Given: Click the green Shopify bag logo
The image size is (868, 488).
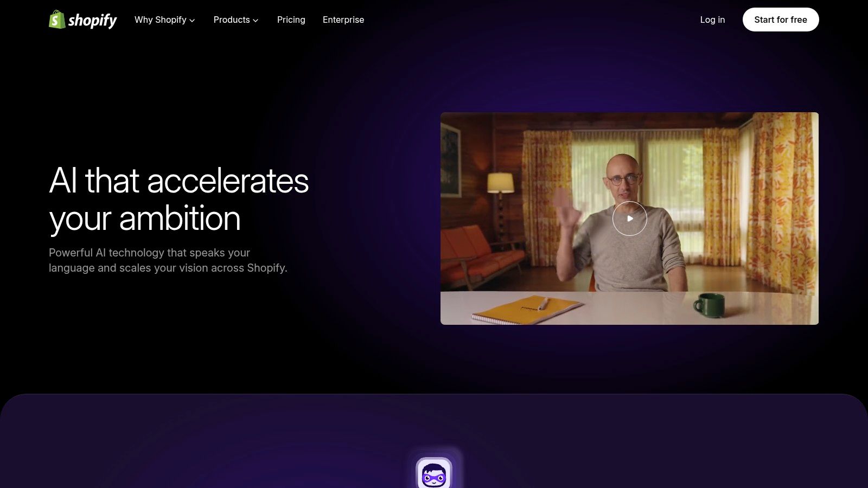Looking at the screenshot, I should tap(57, 20).
